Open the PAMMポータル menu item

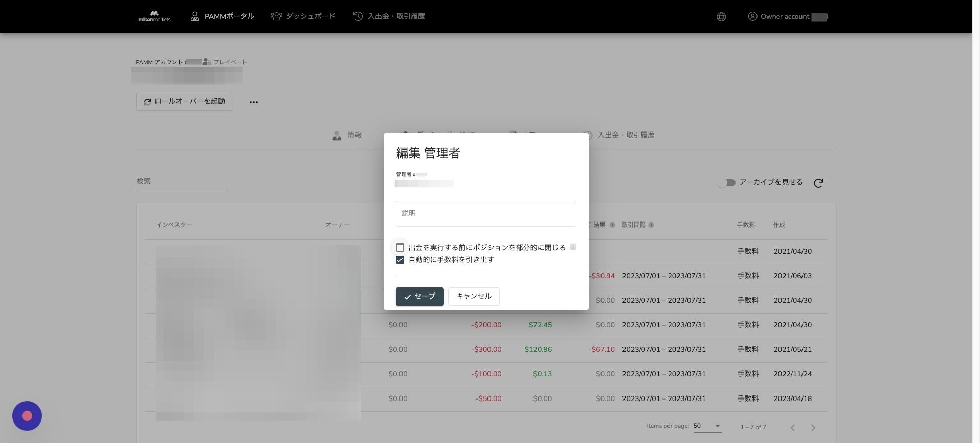pyautogui.click(x=222, y=16)
